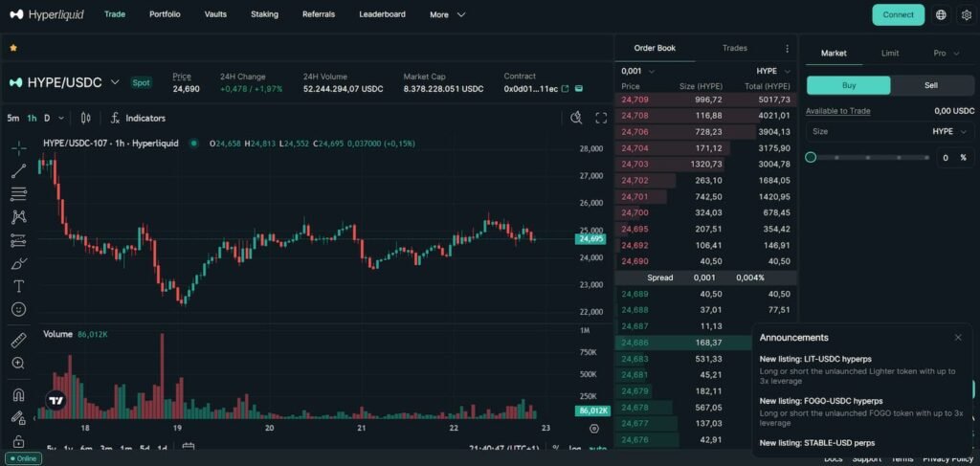Toggle to Sell order side
This screenshot has height=466, width=980.
tap(931, 85)
